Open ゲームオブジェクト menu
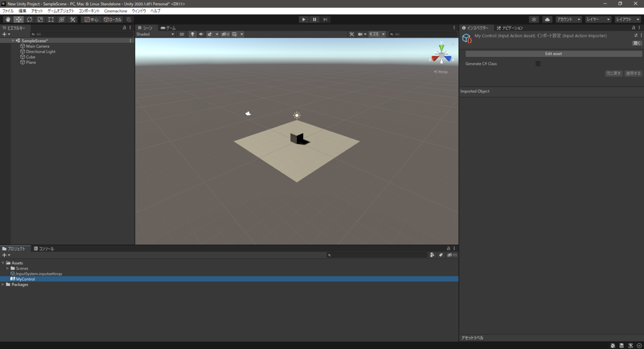Image resolution: width=644 pixels, height=349 pixels. pos(61,11)
